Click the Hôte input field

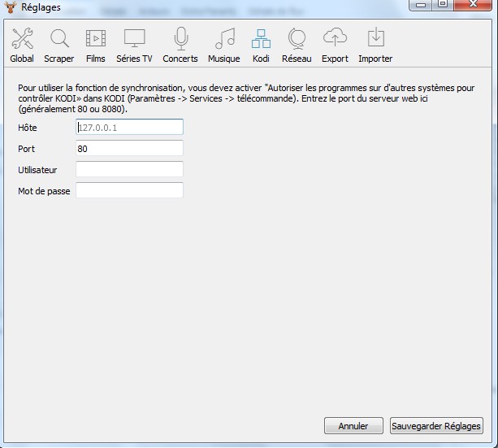click(x=130, y=127)
